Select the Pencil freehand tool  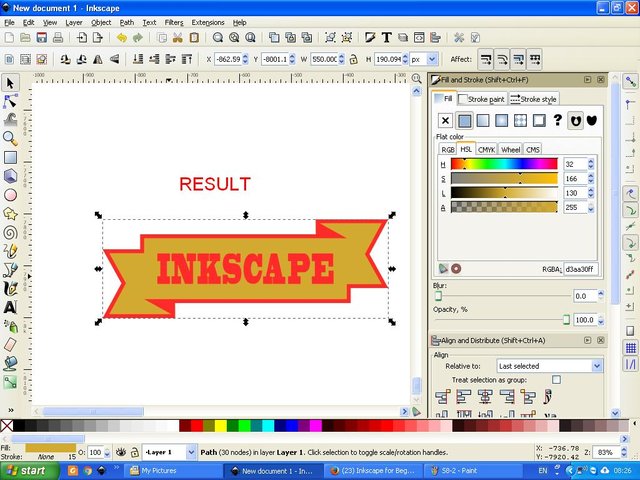coord(10,251)
